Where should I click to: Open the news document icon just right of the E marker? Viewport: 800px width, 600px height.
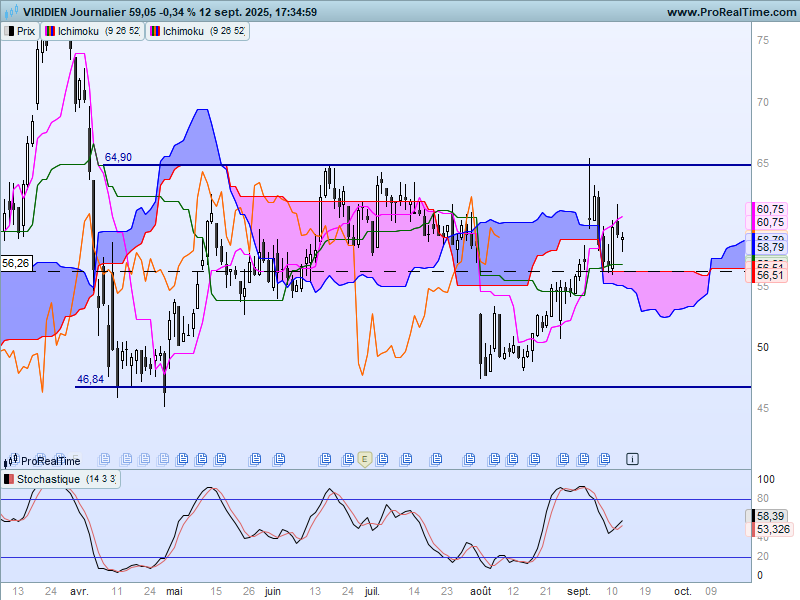(x=382, y=459)
